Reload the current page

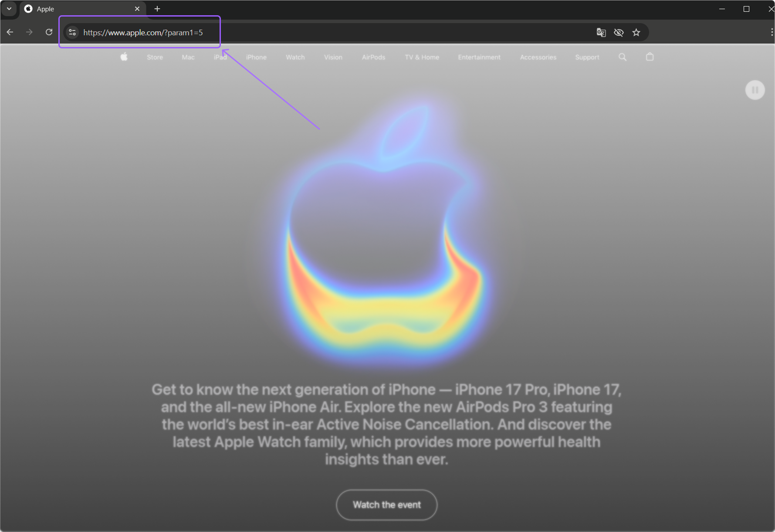point(49,32)
